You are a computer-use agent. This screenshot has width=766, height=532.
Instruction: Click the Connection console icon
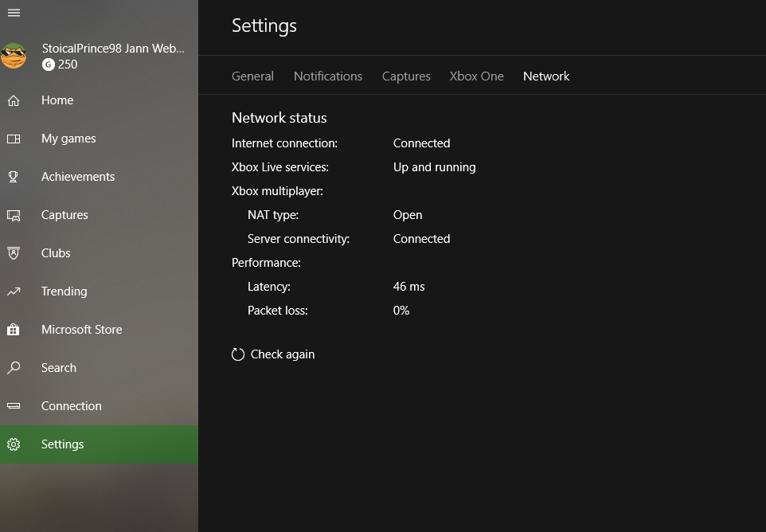pyautogui.click(x=14, y=406)
